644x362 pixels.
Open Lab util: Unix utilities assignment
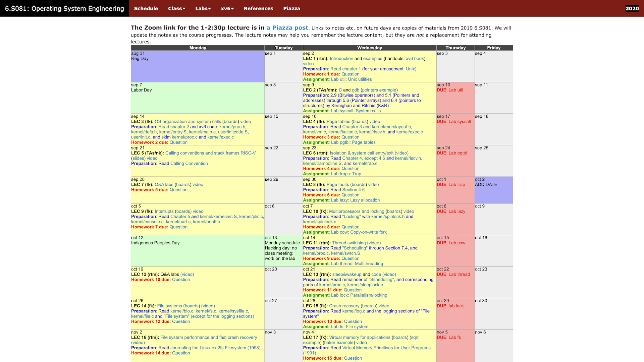(351, 79)
